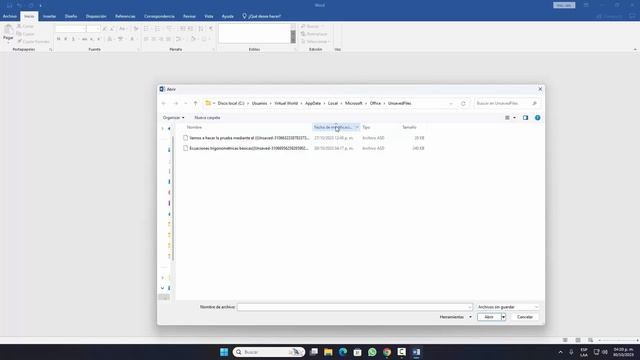Click the back arrow in Abrir dialog
Screen dimensions: 640x360
[164, 104]
